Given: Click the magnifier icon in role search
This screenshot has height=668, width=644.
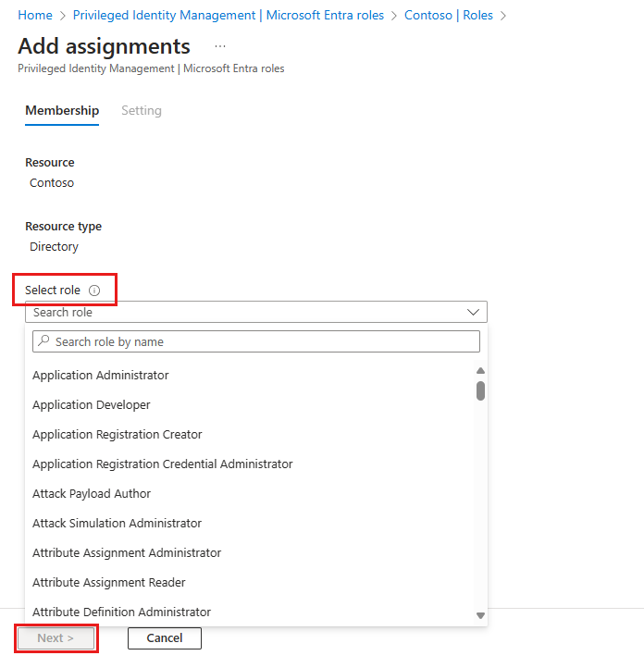Looking at the screenshot, I should (43, 342).
